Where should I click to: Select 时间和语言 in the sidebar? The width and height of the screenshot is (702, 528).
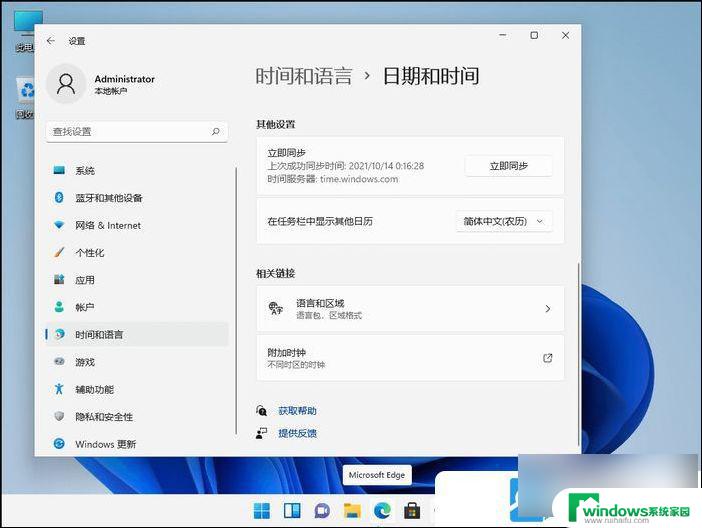137,334
